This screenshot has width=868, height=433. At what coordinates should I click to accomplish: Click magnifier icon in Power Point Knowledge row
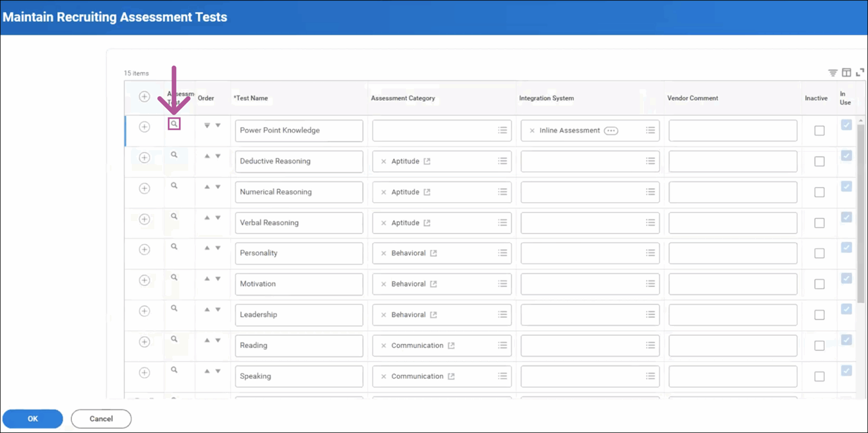point(174,124)
